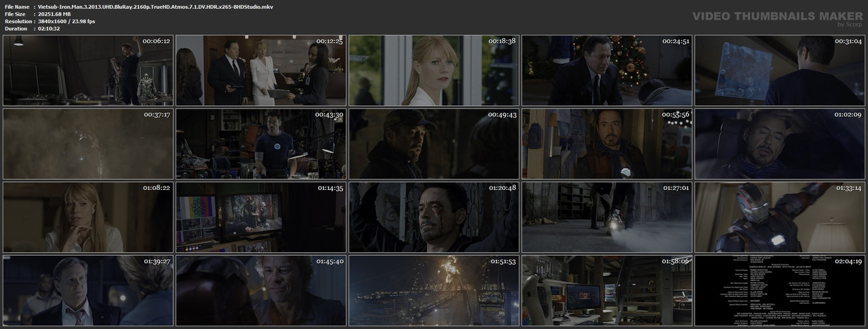This screenshot has height=329, width=868.
Task: Open the thumbnail timestamped 01:14:35
Action: (261, 216)
